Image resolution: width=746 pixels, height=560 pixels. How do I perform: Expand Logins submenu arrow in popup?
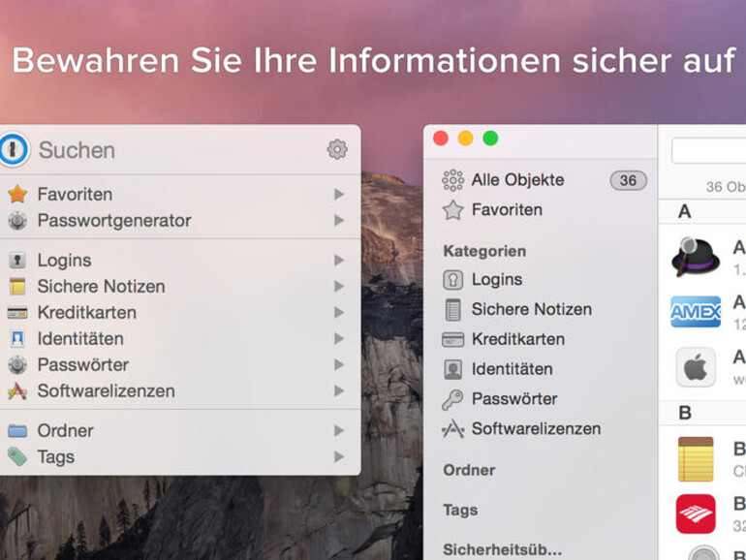pyautogui.click(x=339, y=261)
